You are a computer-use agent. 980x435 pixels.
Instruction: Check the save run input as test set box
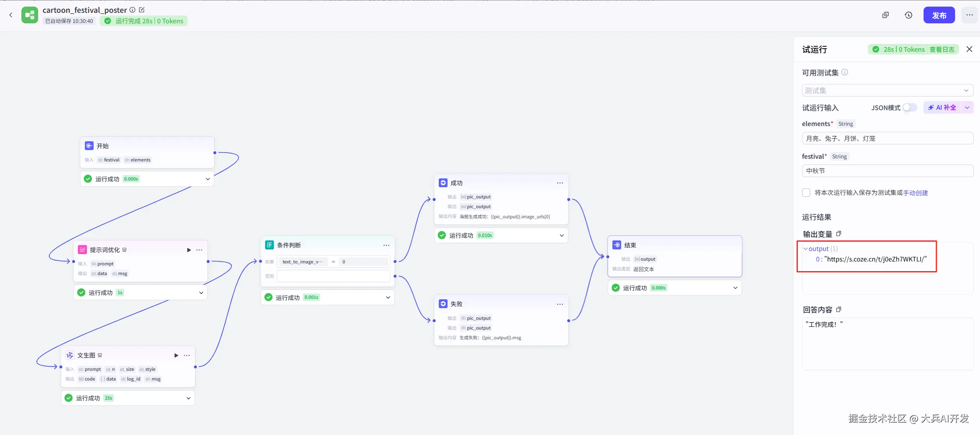(x=806, y=193)
